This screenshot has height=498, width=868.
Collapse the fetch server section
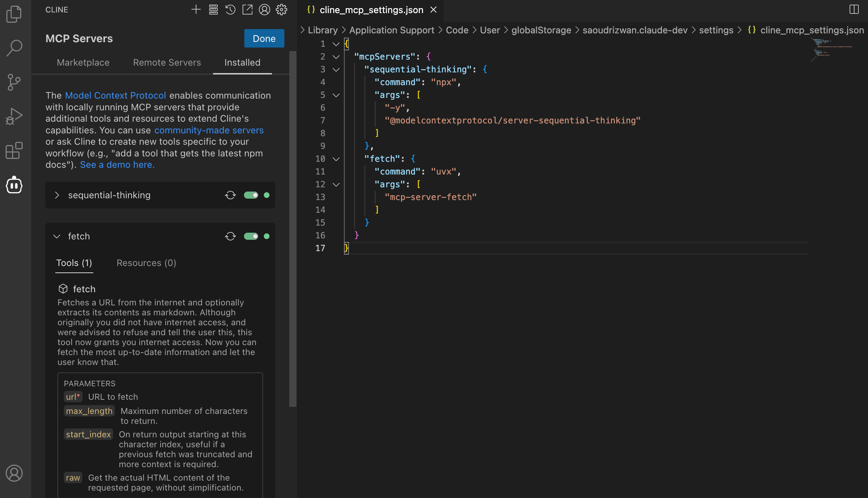coord(57,236)
